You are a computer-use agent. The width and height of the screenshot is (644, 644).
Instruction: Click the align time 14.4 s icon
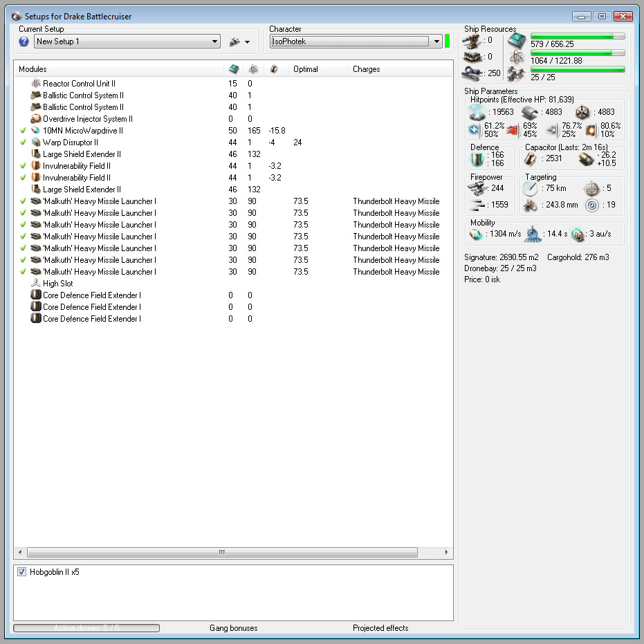coord(533,234)
